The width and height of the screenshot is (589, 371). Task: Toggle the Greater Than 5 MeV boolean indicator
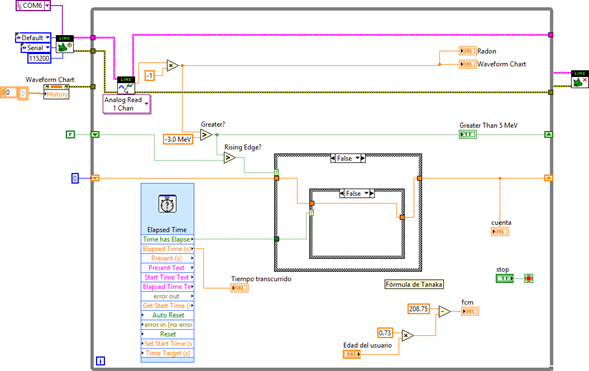click(468, 134)
